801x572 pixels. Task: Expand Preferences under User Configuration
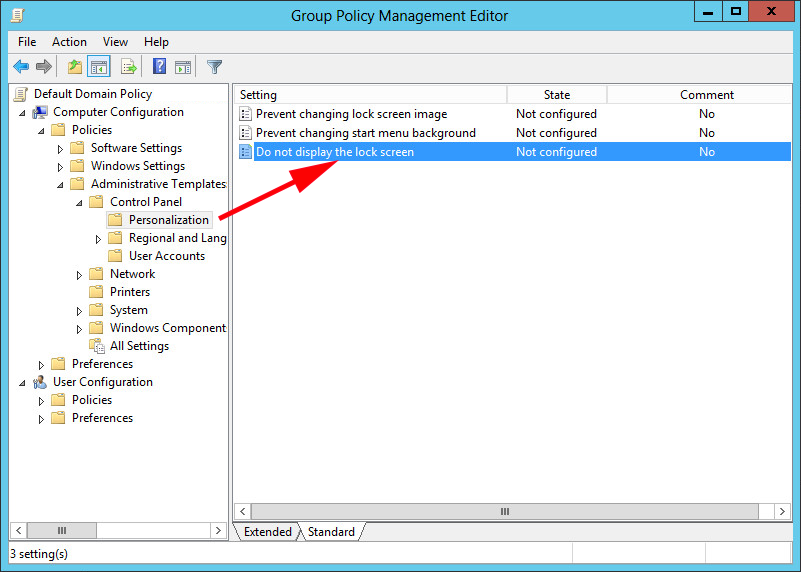pyautogui.click(x=41, y=419)
